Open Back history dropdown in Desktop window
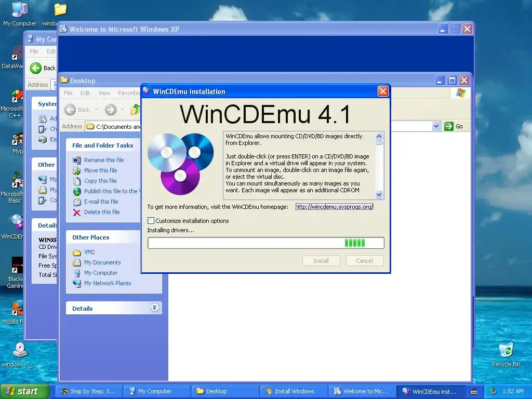Image resolution: width=532 pixels, height=399 pixels. pyautogui.click(x=96, y=110)
